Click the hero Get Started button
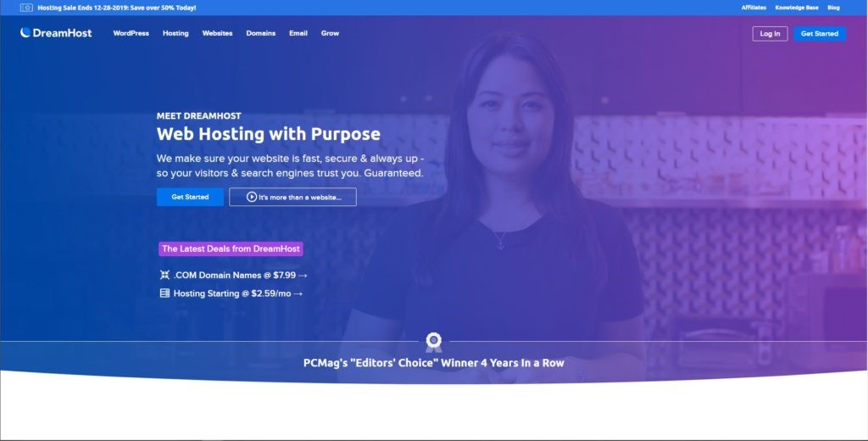868x441 pixels. coord(190,197)
